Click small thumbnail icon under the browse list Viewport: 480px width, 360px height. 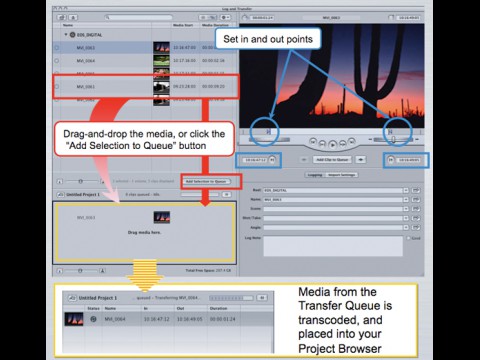pos(60,181)
